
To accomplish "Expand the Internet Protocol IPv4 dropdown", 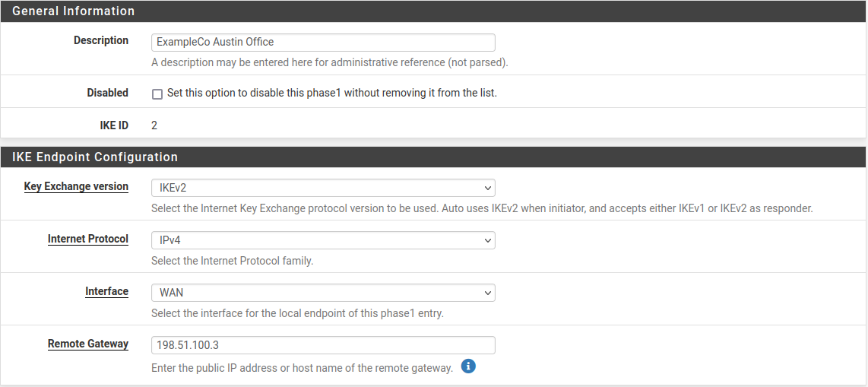I will point(323,240).
